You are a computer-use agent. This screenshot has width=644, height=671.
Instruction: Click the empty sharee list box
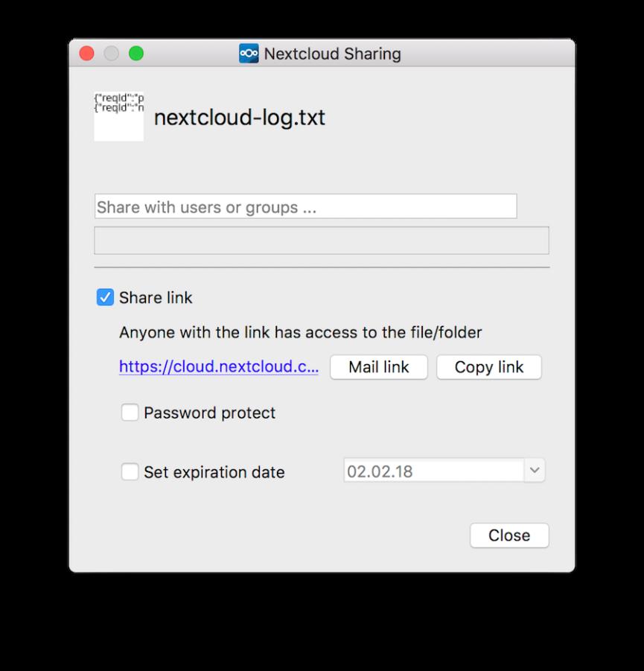(x=321, y=241)
